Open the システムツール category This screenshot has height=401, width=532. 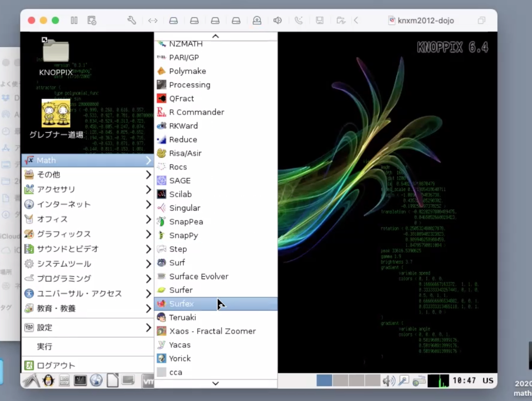pos(88,264)
